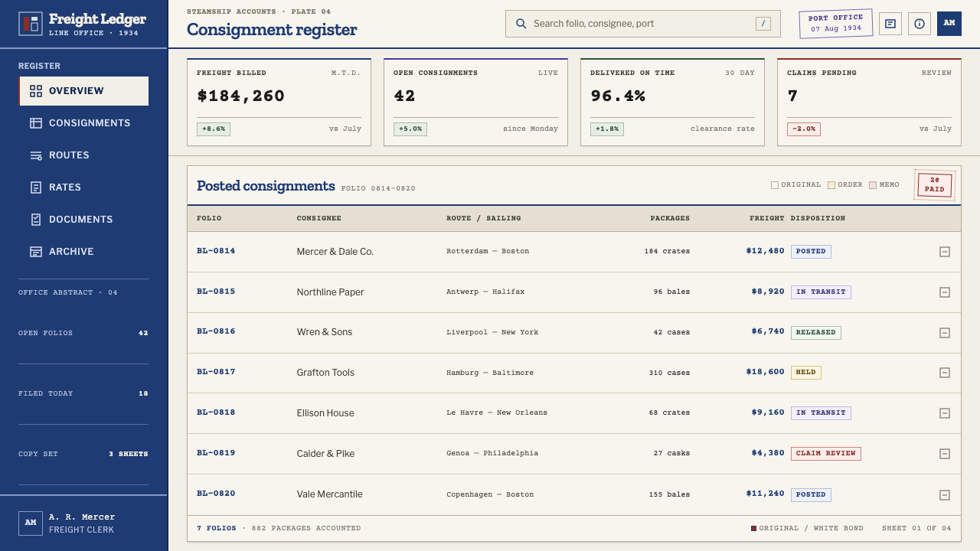Collapse row BL-0820 Vale Mercantile
980x551 pixels.
tap(945, 495)
